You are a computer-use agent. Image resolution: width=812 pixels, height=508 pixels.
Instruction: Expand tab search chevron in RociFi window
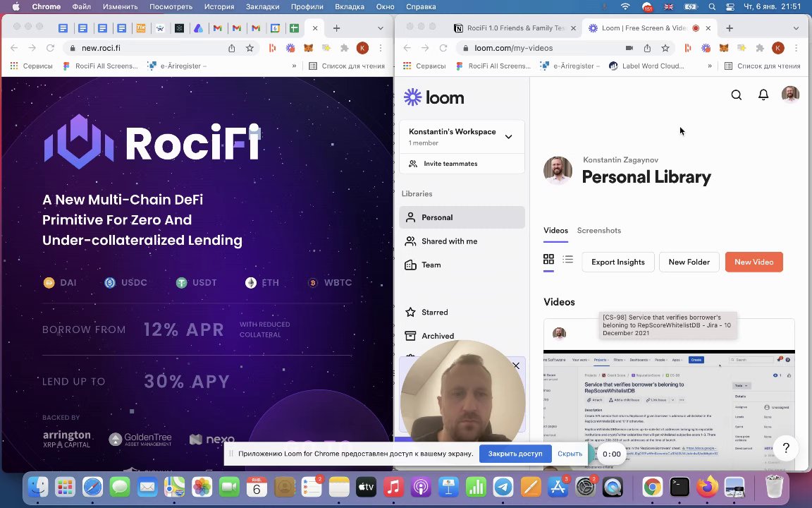(x=381, y=28)
